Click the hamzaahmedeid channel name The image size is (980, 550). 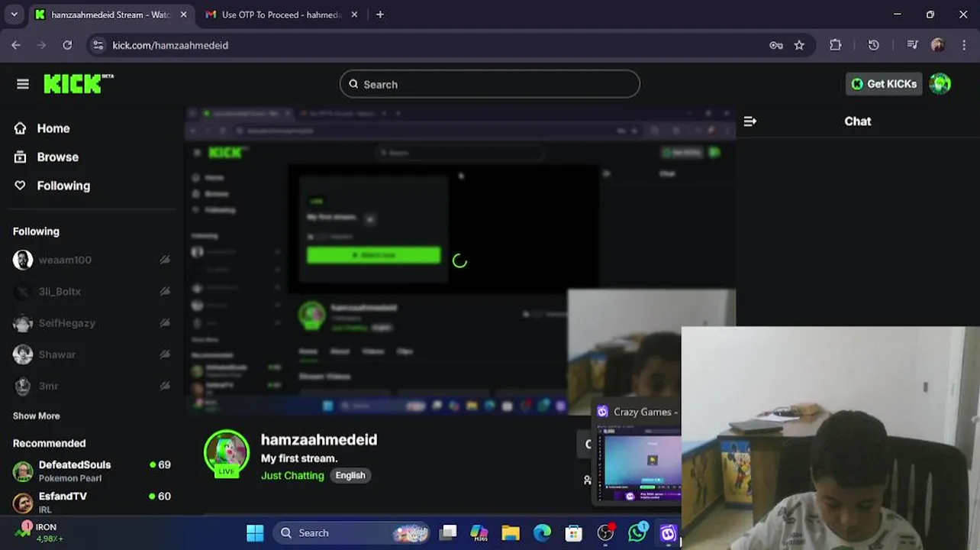(x=319, y=439)
